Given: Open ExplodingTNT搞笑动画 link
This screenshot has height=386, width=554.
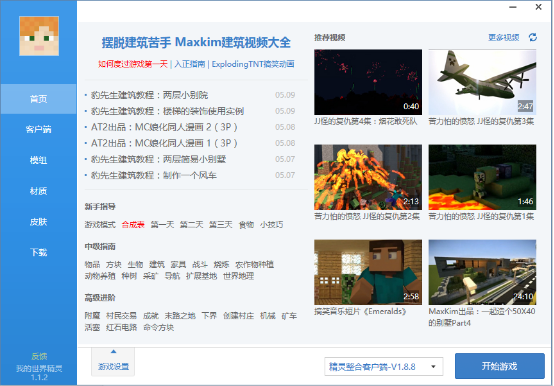Looking at the screenshot, I should tap(253, 64).
